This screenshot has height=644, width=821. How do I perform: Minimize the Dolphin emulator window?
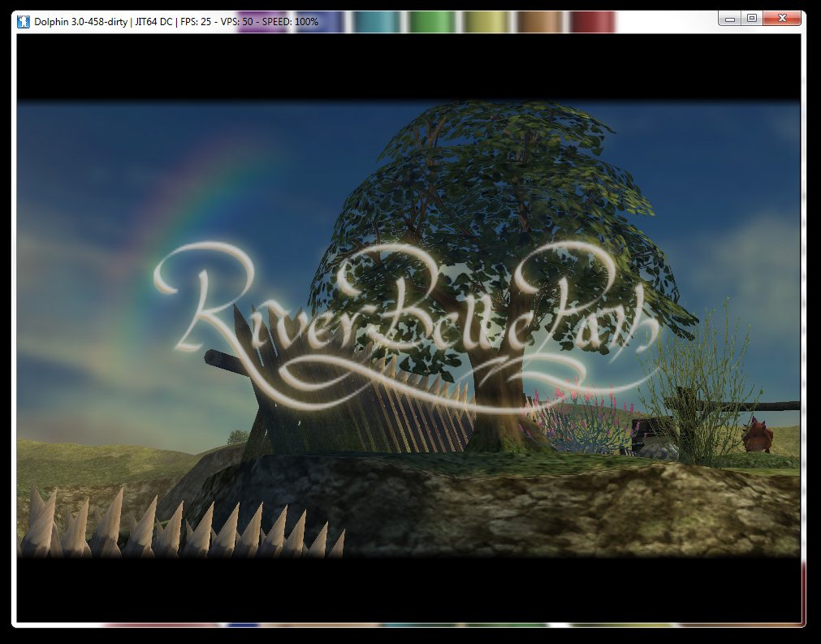[730, 18]
